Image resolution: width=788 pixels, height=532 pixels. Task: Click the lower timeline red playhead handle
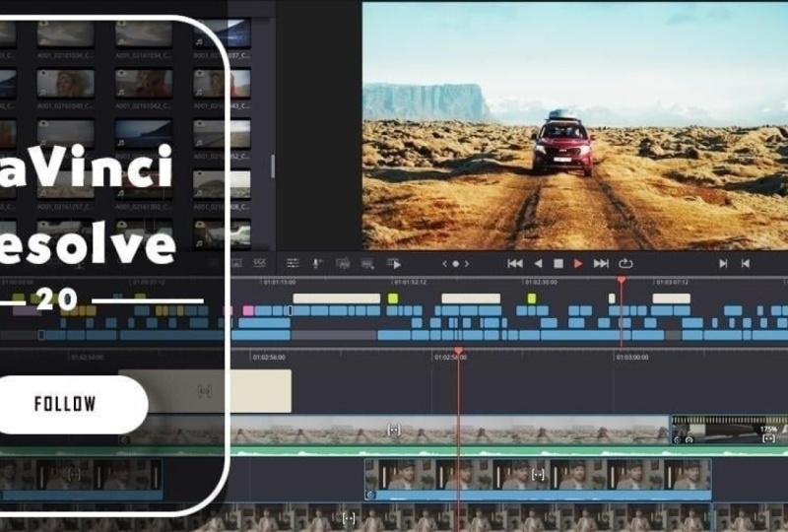[x=458, y=350]
